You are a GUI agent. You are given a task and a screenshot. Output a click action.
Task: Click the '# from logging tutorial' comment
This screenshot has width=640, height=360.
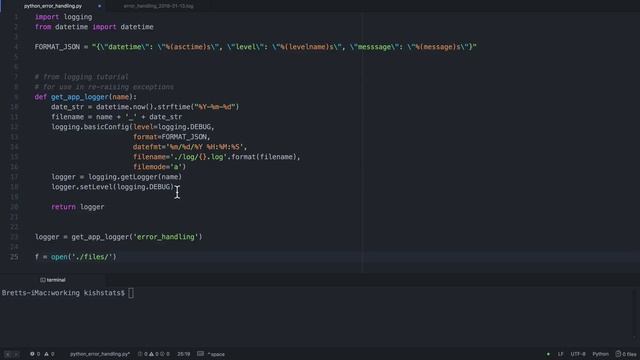(82, 77)
